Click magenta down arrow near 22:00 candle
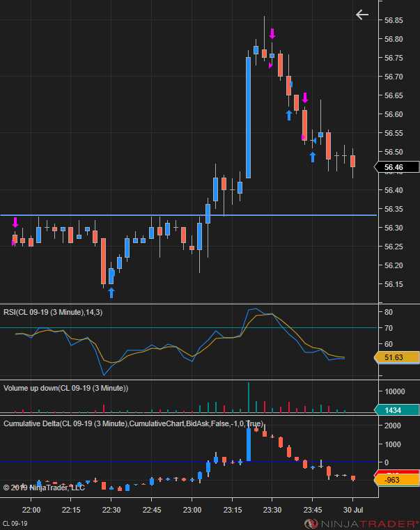420x530 pixels. pyautogui.click(x=15, y=222)
